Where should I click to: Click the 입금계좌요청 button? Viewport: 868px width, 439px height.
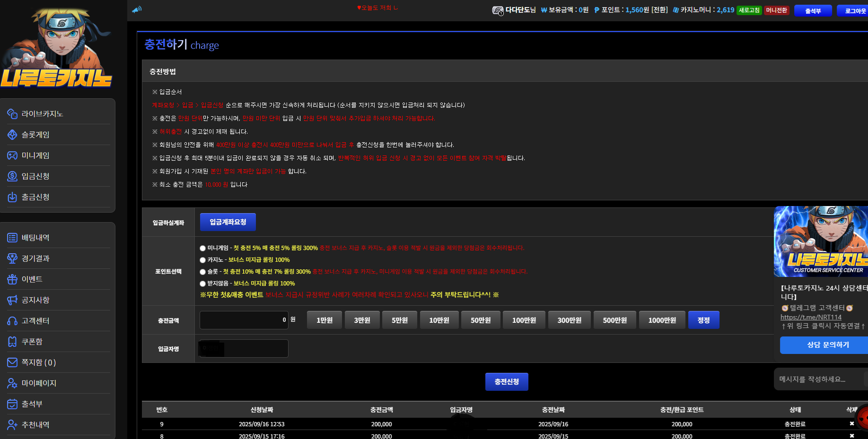click(228, 222)
